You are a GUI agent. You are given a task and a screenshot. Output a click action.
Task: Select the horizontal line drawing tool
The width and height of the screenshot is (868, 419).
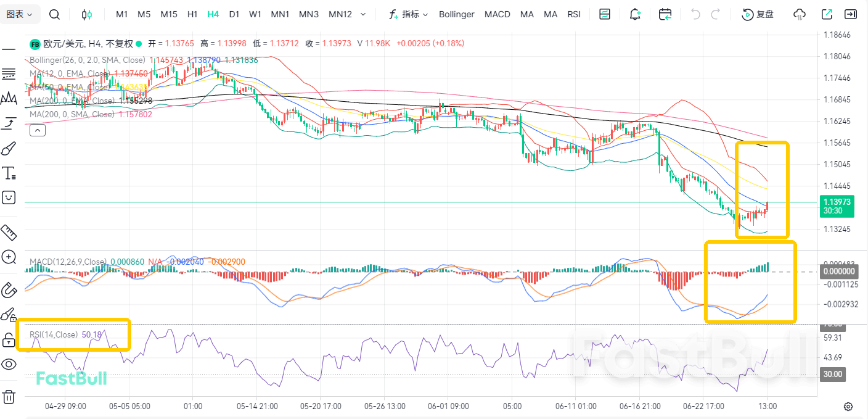point(9,49)
